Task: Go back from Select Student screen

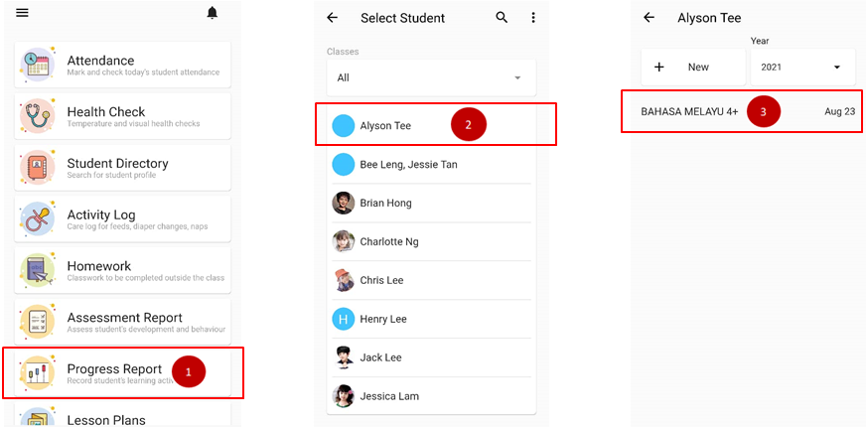Action: pyautogui.click(x=333, y=18)
